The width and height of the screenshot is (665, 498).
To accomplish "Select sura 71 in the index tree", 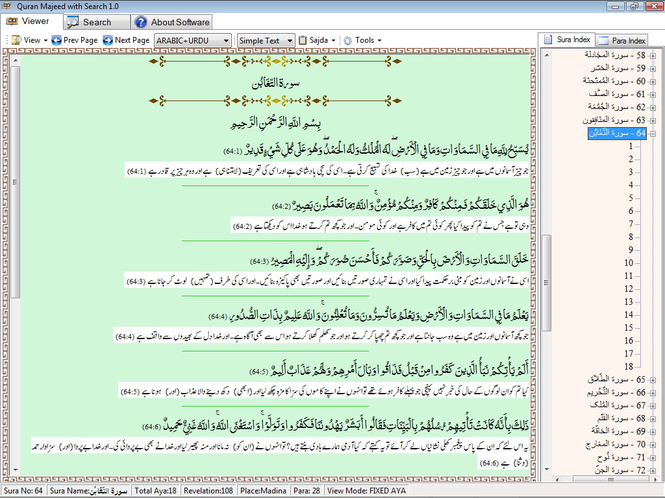I will click(622, 457).
